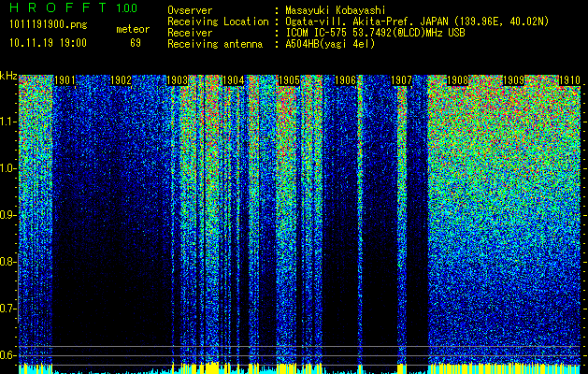588x374 pixels.
Task: Click the 1908 time marker
Action: (457, 80)
